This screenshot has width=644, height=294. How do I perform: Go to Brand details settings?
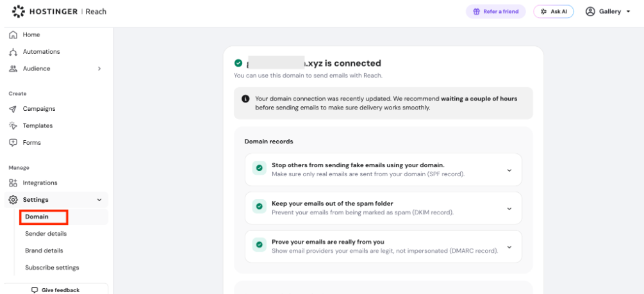[x=44, y=250]
